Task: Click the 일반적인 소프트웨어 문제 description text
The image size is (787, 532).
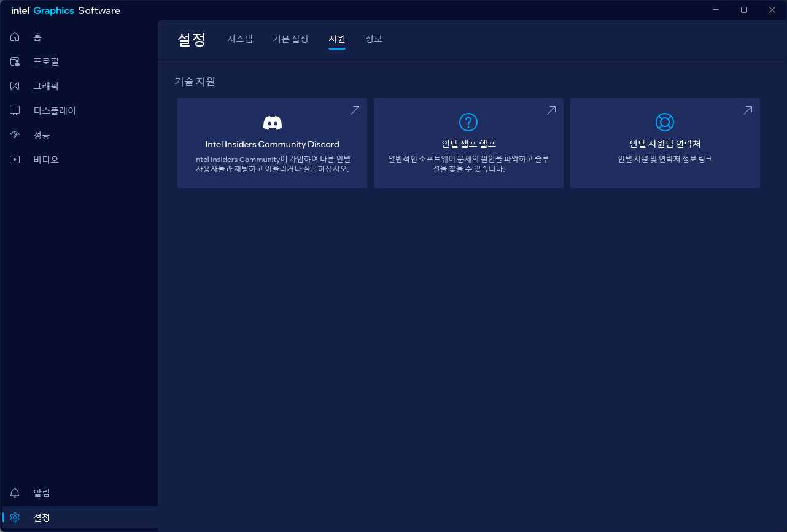Action: pyautogui.click(x=468, y=164)
